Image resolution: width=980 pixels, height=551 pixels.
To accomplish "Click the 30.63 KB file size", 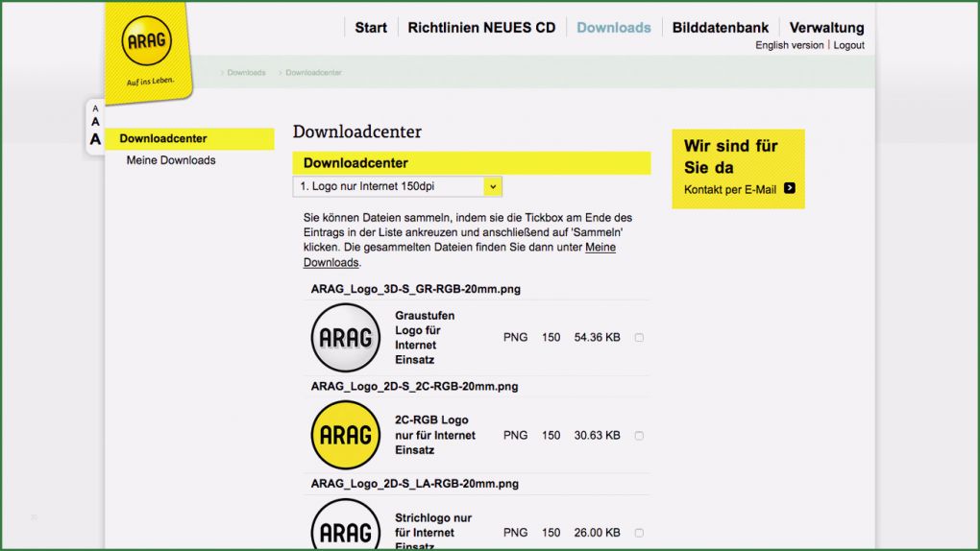I will 597,436.
